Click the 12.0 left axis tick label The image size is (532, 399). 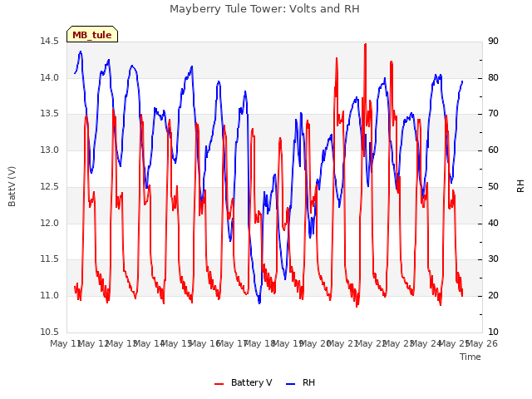(50, 224)
